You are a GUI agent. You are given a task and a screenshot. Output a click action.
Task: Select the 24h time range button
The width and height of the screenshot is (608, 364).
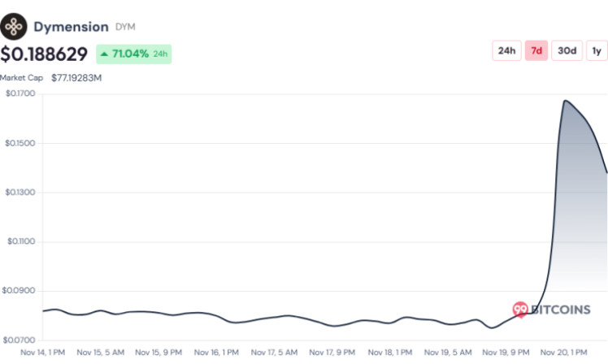point(506,50)
